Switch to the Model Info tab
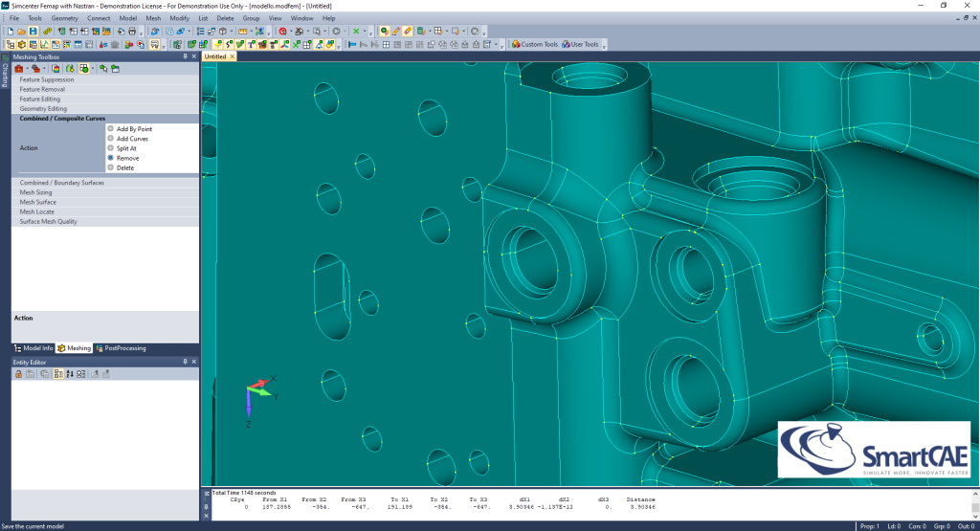 pyautogui.click(x=33, y=348)
